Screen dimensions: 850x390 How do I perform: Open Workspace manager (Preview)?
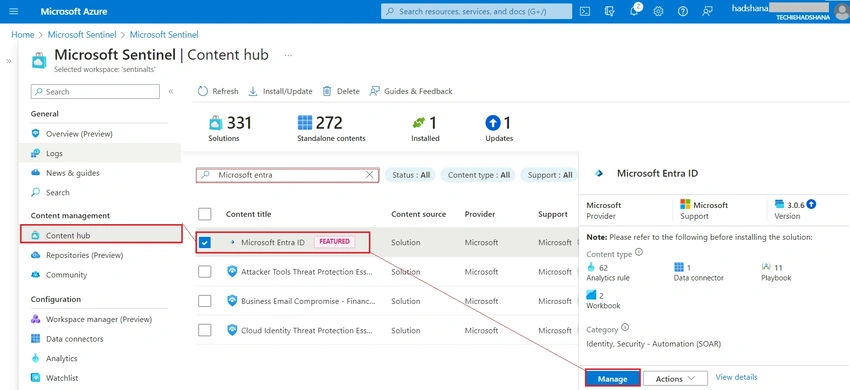click(100, 319)
